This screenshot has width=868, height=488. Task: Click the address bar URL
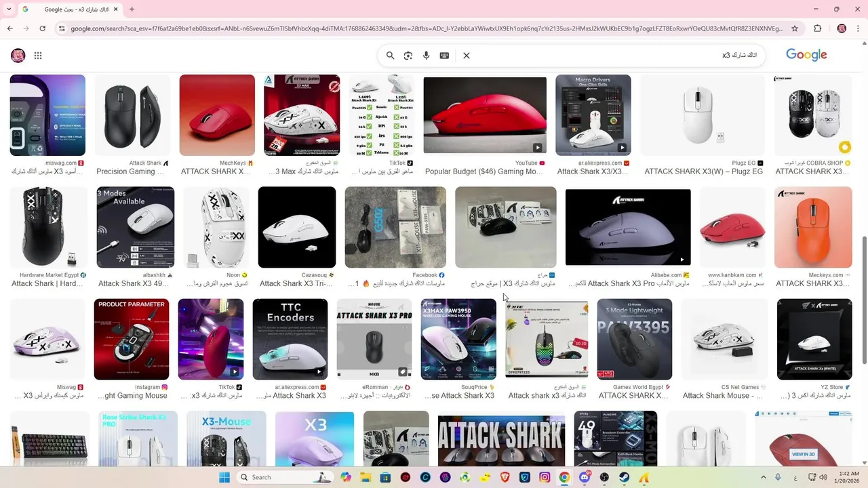427,28
